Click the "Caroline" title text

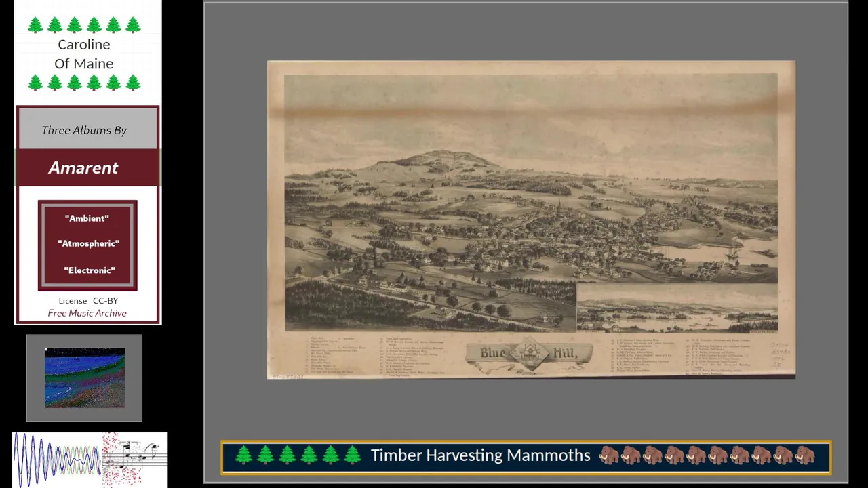coord(83,45)
